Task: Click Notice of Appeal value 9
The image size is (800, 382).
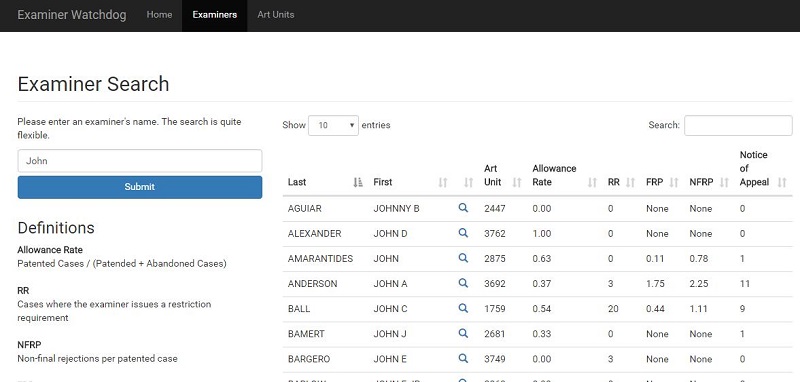Action: 742,309
